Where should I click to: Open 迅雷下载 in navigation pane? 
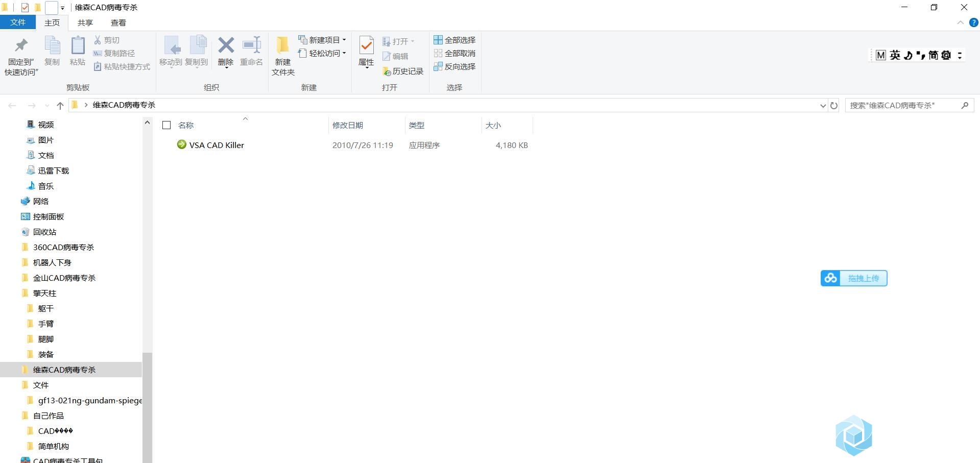pyautogui.click(x=54, y=170)
